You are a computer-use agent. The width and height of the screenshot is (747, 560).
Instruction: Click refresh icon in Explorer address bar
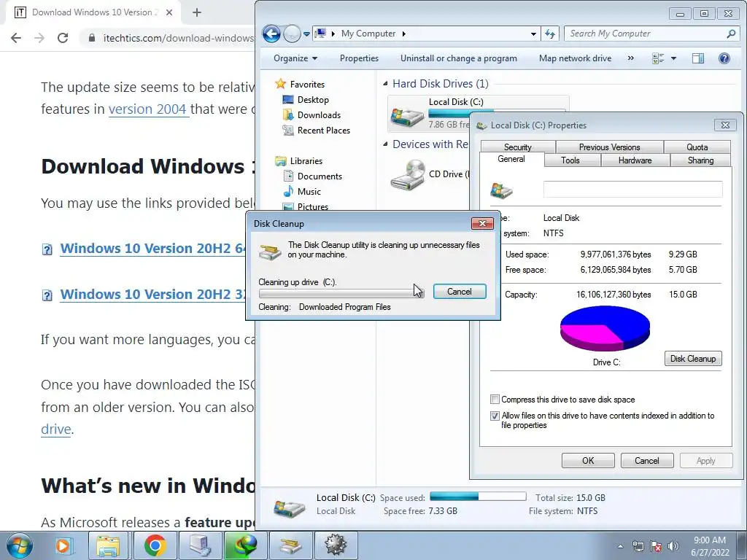point(550,34)
